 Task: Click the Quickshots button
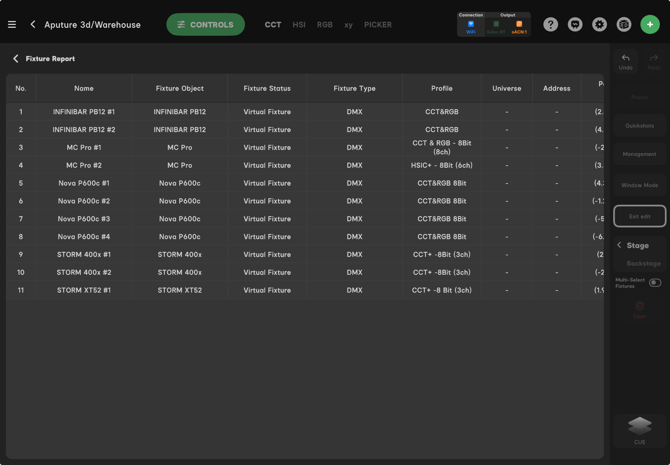point(640,126)
